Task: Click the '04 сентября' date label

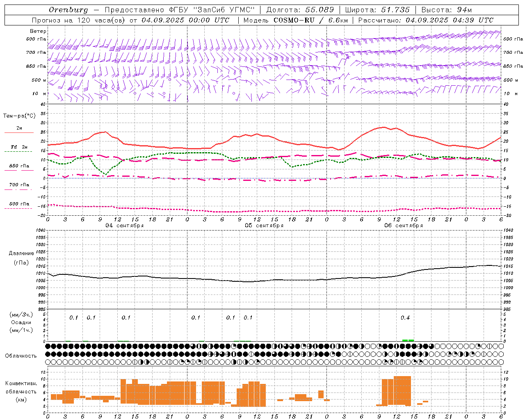Action: (x=125, y=226)
